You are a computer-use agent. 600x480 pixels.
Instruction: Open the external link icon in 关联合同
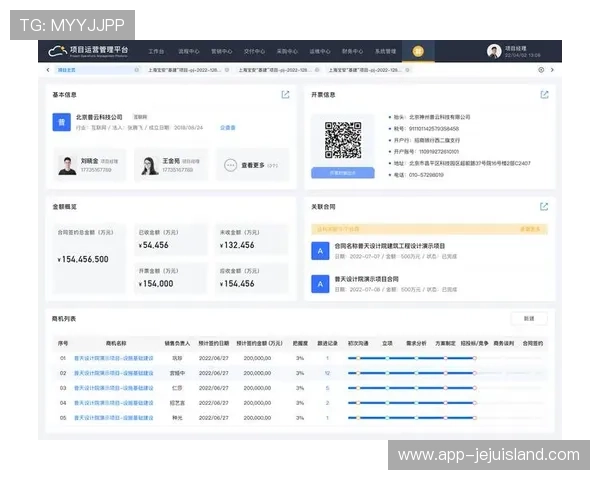(x=544, y=207)
